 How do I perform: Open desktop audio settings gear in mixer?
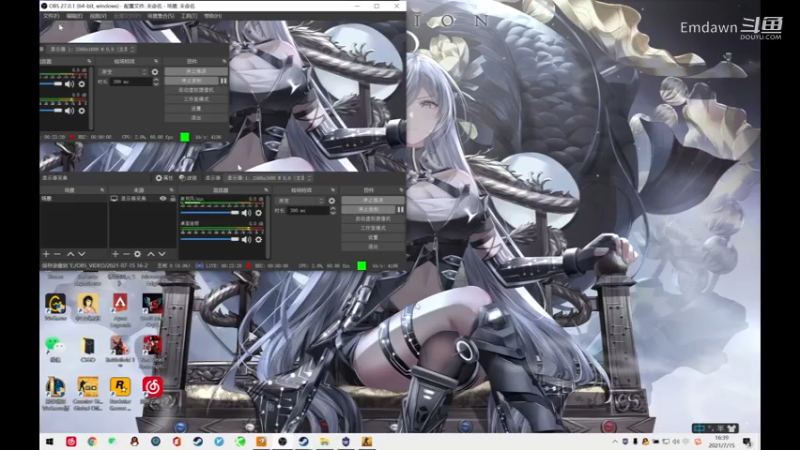click(x=259, y=239)
